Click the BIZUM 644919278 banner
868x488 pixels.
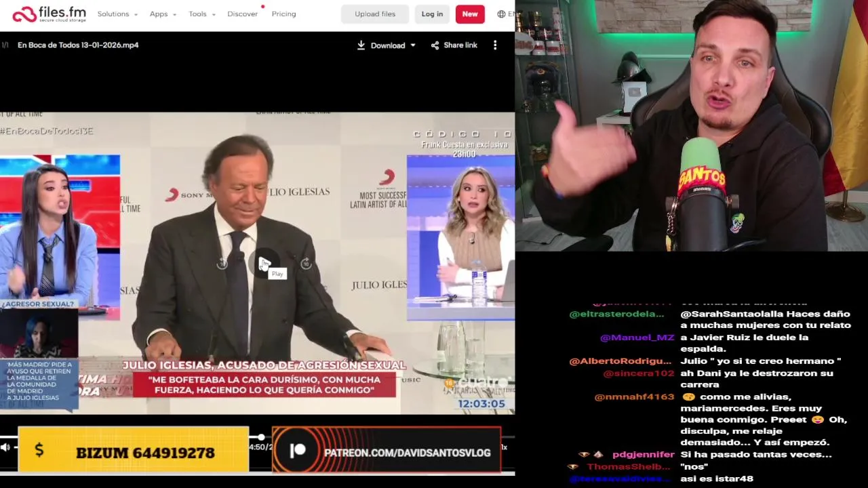[134, 449]
